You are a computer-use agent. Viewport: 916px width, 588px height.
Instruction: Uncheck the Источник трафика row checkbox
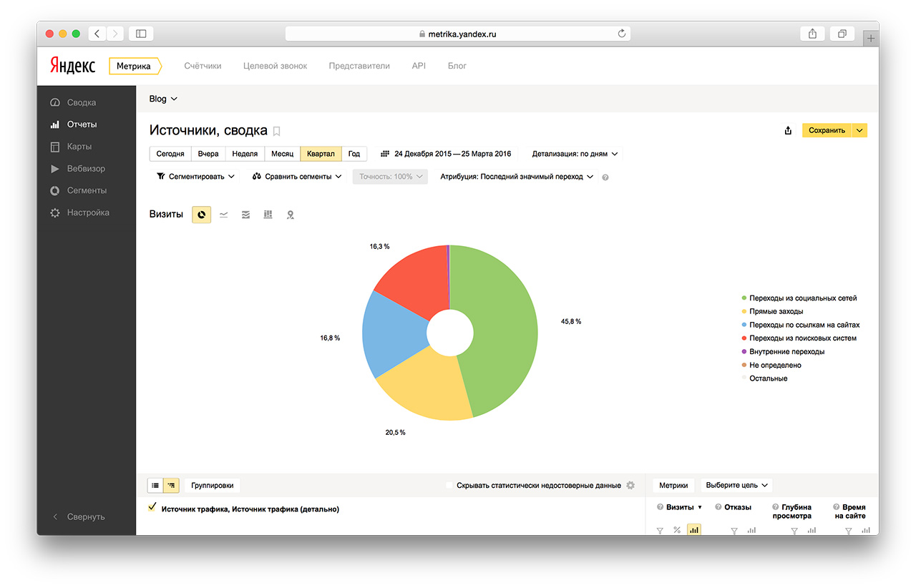coord(152,507)
